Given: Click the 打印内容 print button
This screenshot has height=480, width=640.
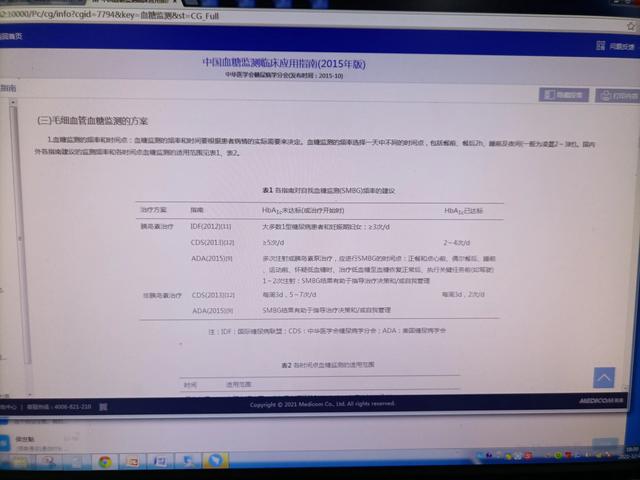Looking at the screenshot, I should tap(617, 95).
